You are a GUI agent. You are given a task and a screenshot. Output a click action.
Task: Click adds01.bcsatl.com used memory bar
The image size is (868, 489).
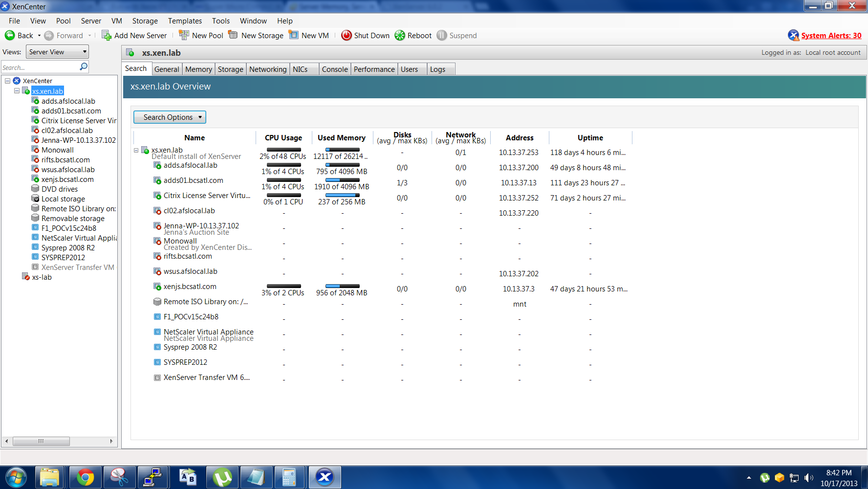tap(342, 180)
